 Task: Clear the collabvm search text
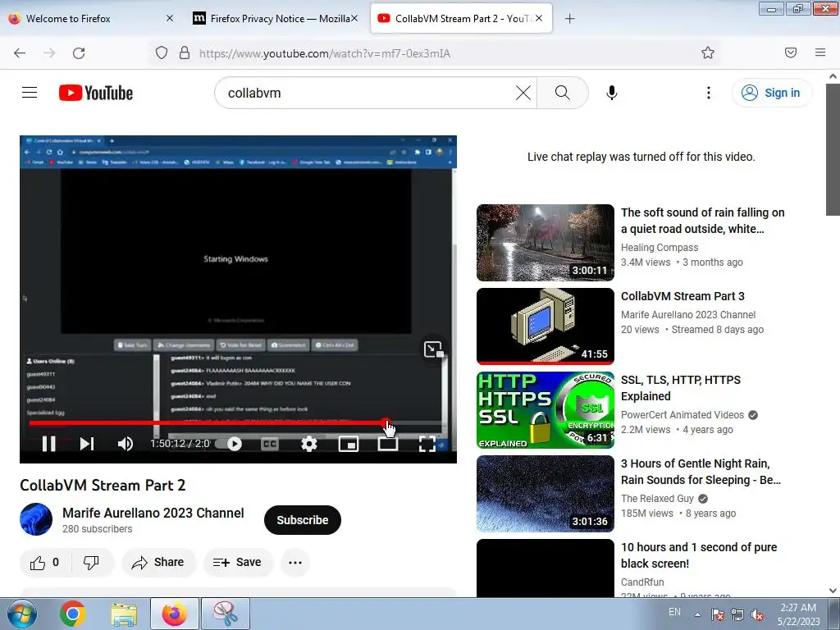coord(523,93)
